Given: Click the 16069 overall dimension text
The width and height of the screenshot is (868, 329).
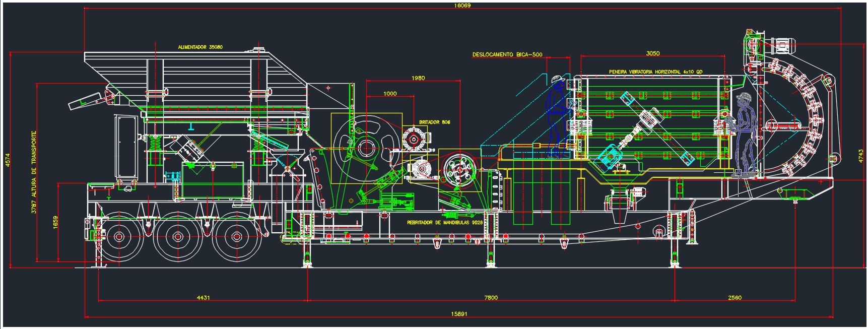Looking at the screenshot, I should coord(462,6).
